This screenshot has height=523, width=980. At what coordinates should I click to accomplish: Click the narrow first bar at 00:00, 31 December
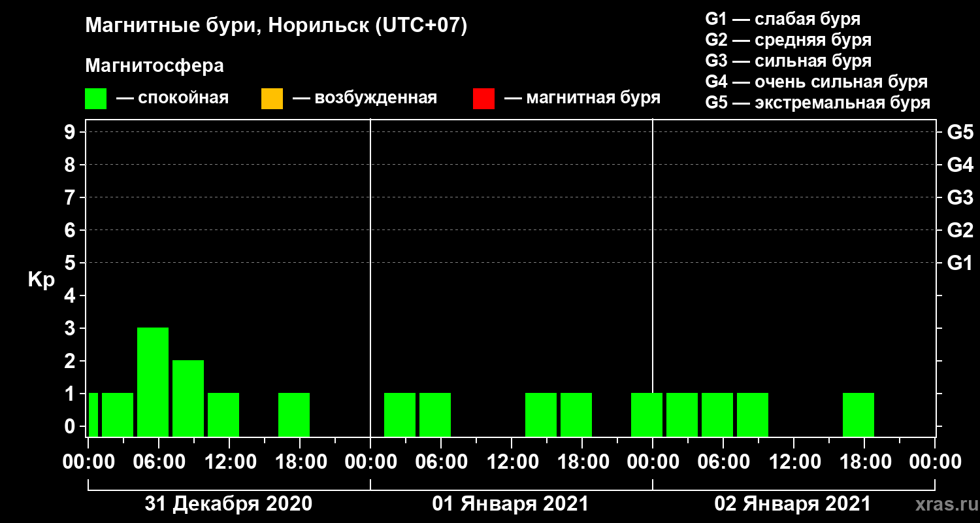[x=93, y=414]
